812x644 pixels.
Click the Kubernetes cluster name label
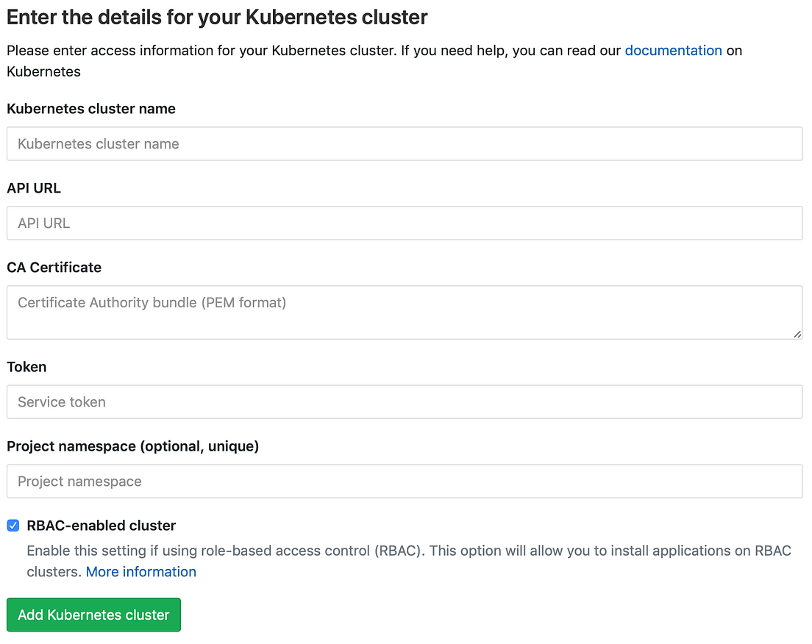point(90,108)
